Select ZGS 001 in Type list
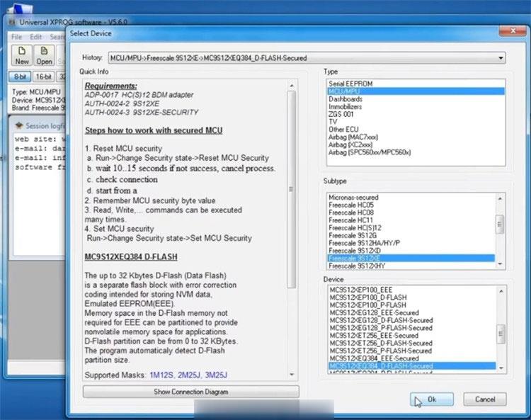 pyautogui.click(x=416, y=114)
